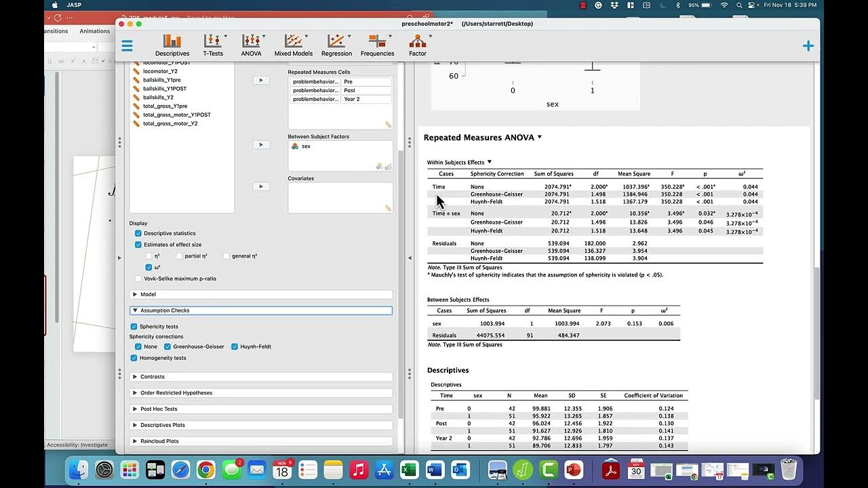This screenshot has width=868, height=488.
Task: Open the Frequencies module menu
Action: click(x=377, y=45)
